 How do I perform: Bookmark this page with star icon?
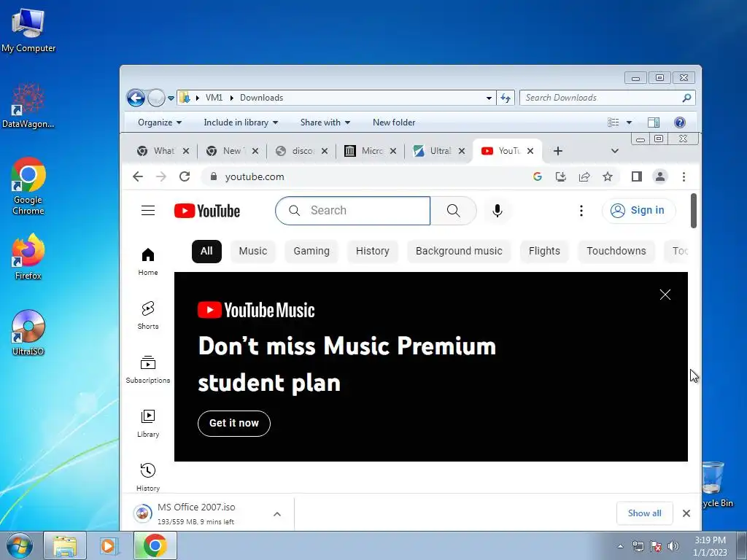point(608,176)
